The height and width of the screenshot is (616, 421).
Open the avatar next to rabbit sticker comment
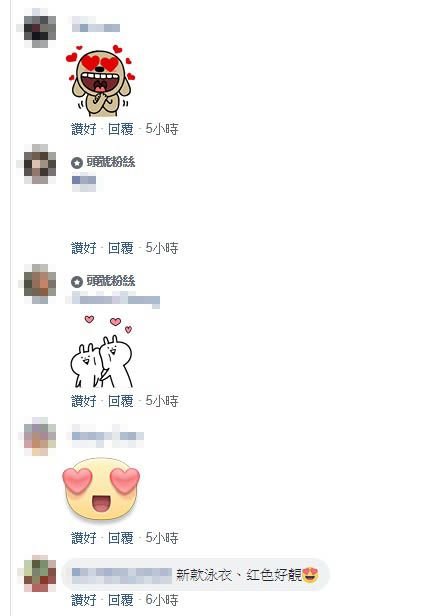point(40,284)
